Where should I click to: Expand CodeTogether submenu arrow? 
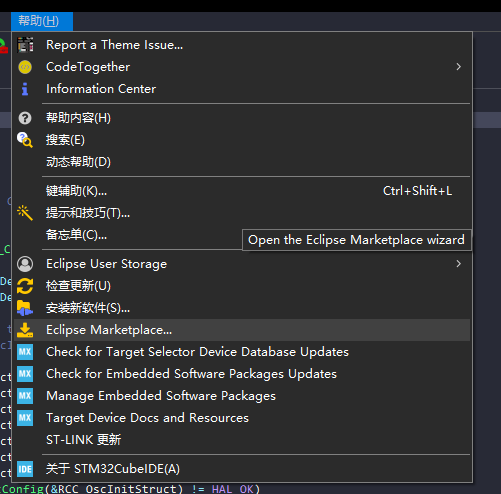tap(459, 67)
